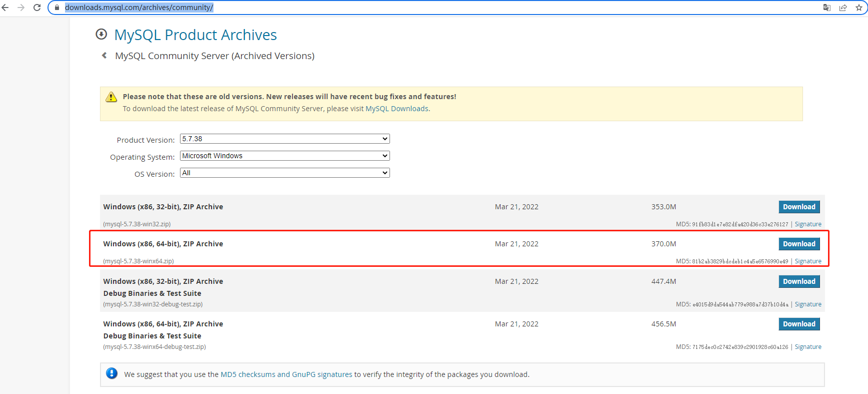Click the browser forward arrow
868x394 pixels.
[21, 8]
